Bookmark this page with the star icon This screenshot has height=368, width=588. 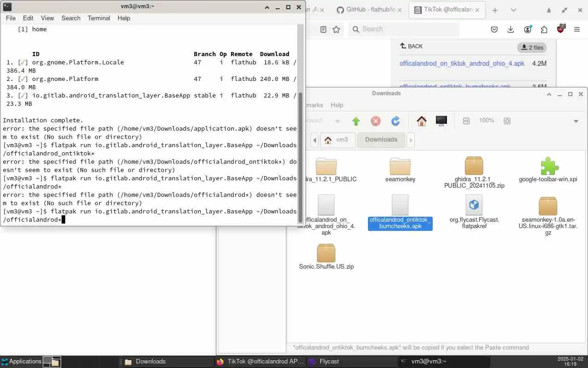tap(336, 29)
